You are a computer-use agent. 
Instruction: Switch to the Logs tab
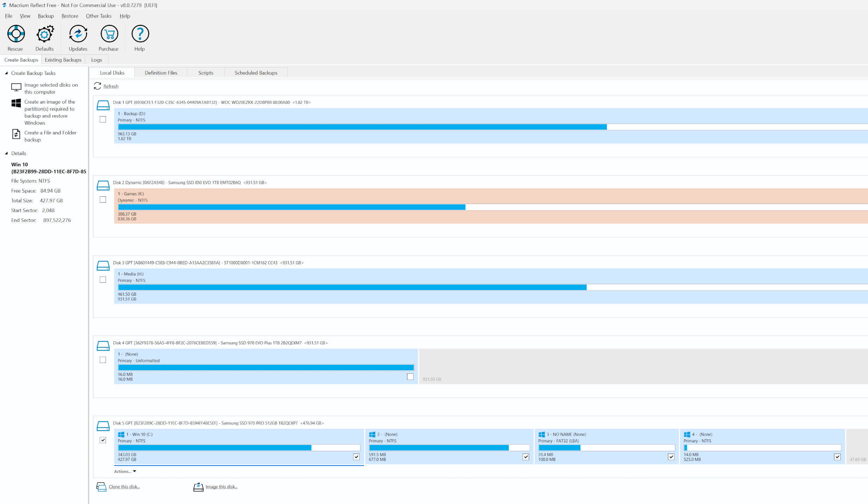(97, 60)
